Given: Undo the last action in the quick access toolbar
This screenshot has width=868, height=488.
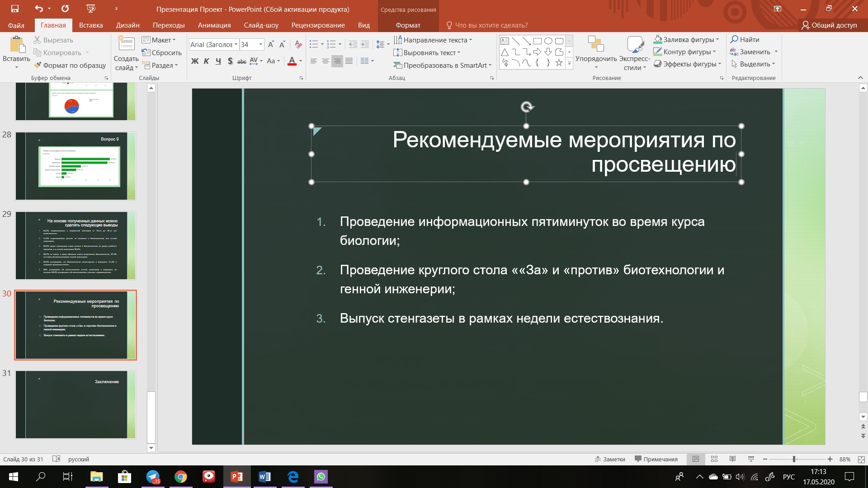Looking at the screenshot, I should coord(38,9).
